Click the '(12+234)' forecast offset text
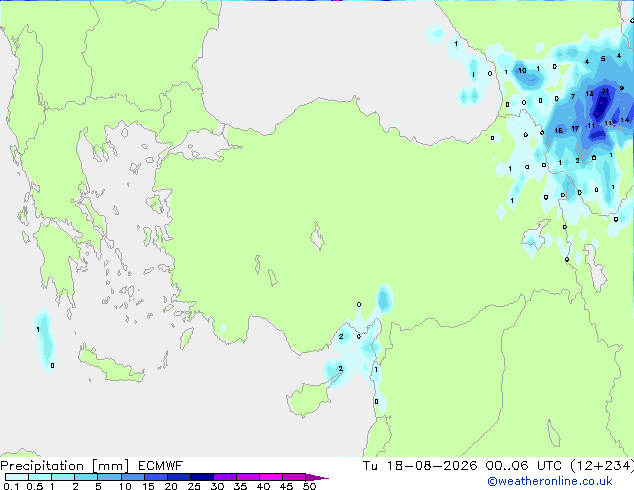634x490 pixels. 601,466
